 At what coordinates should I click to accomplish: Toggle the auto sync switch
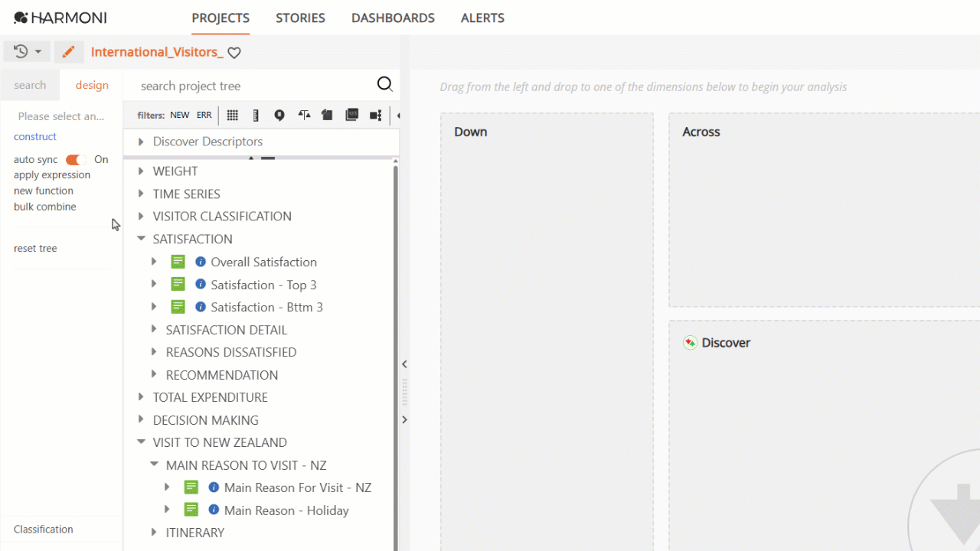(76, 160)
